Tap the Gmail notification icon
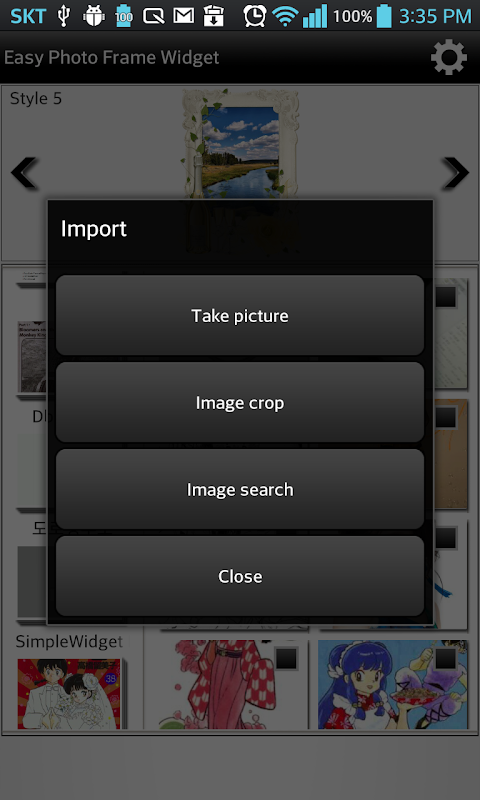This screenshot has width=480, height=800. 184,16
